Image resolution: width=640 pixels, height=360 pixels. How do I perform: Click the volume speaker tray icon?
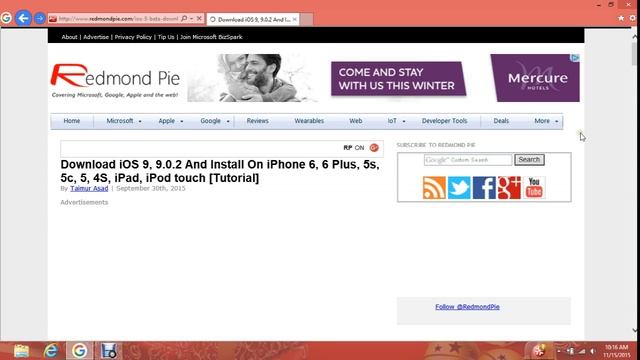[593, 351]
